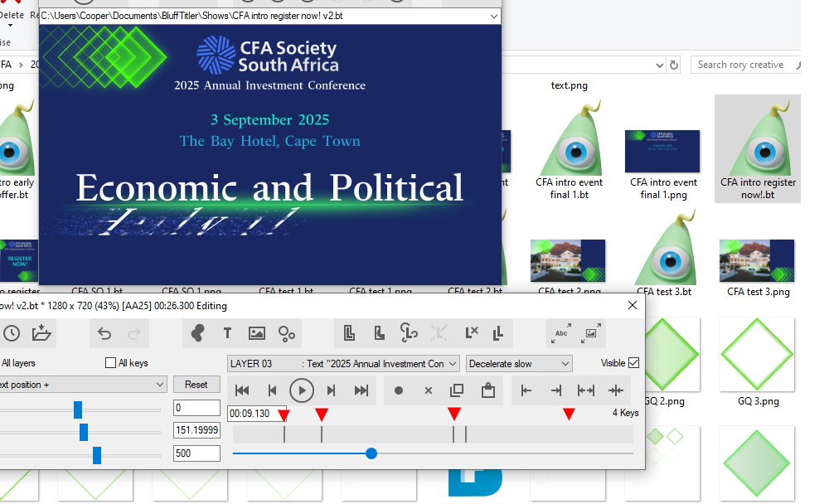This screenshot has height=504, width=829.
Task: Undo the last edit
Action: coord(104,333)
